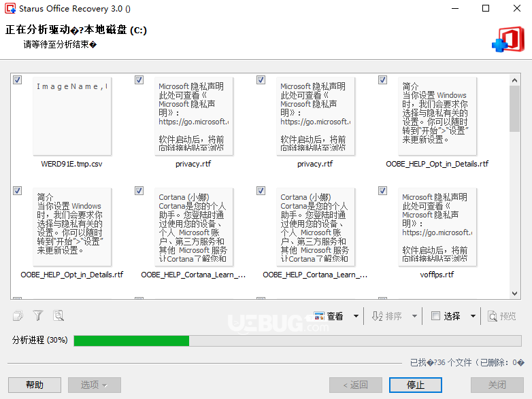Click the 帮助 help button
Image resolution: width=532 pixels, height=399 pixels.
click(x=35, y=385)
